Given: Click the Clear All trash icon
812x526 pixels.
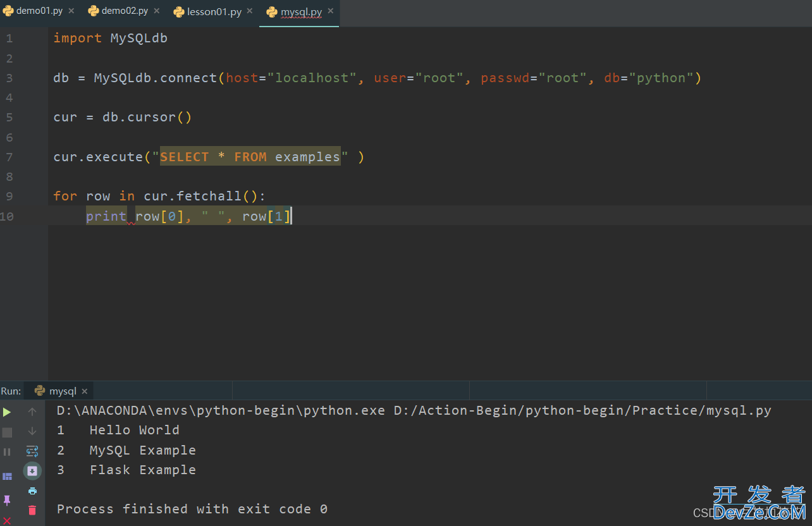Looking at the screenshot, I should pyautogui.click(x=32, y=510).
